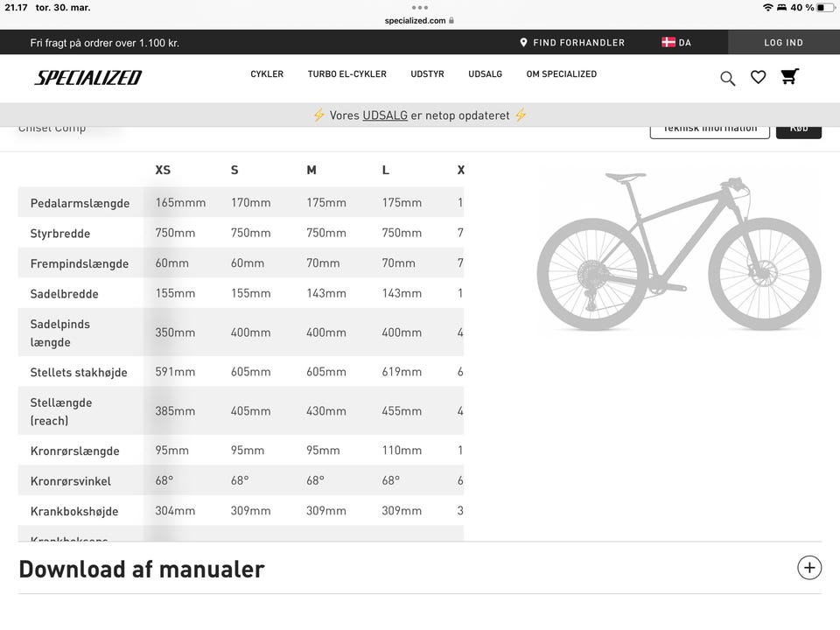840x630 pixels.
Task: Select the S size column header
Action: (234, 170)
